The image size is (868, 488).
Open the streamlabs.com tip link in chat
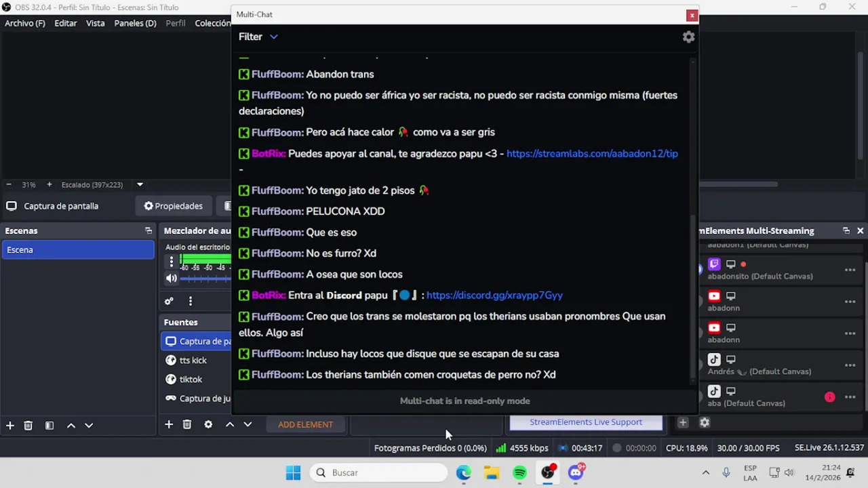click(x=592, y=153)
